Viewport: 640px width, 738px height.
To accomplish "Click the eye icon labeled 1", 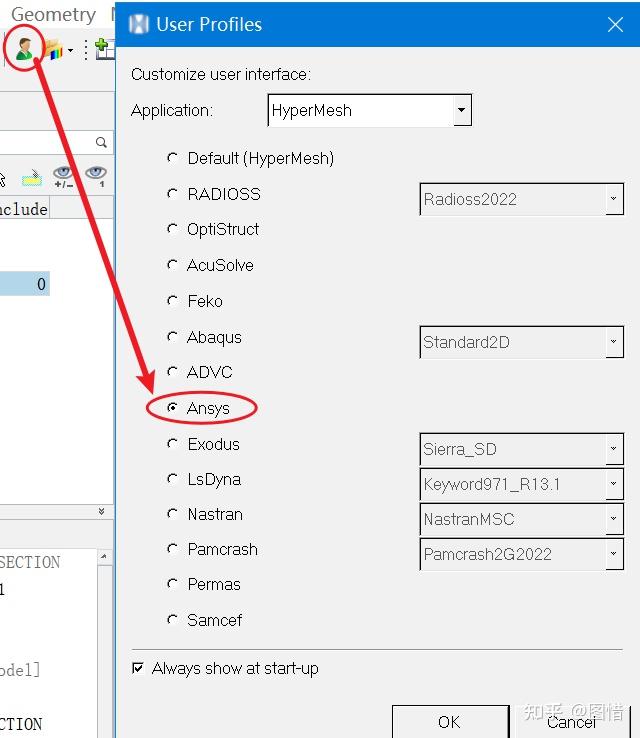I will pos(96,177).
